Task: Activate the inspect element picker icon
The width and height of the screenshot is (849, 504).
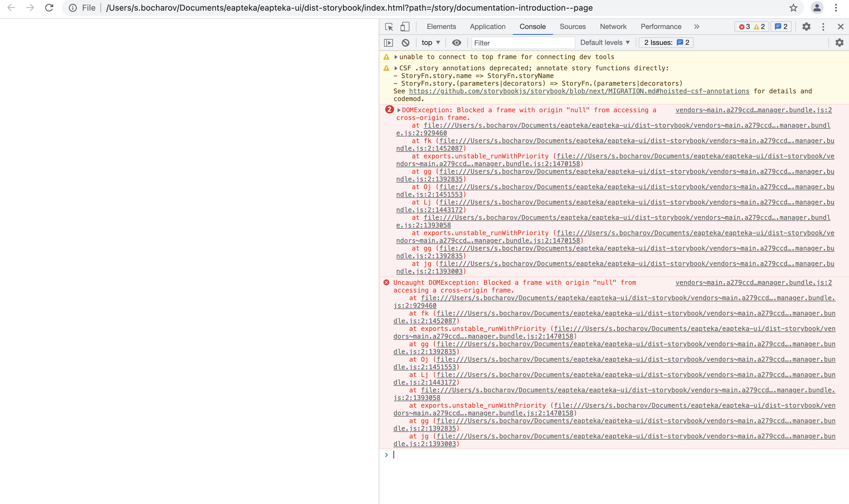Action: (389, 27)
